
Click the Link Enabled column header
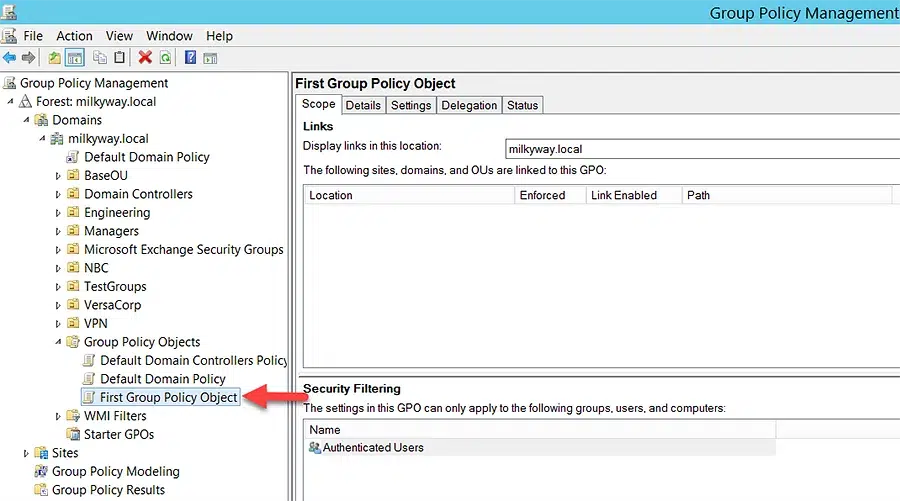624,195
